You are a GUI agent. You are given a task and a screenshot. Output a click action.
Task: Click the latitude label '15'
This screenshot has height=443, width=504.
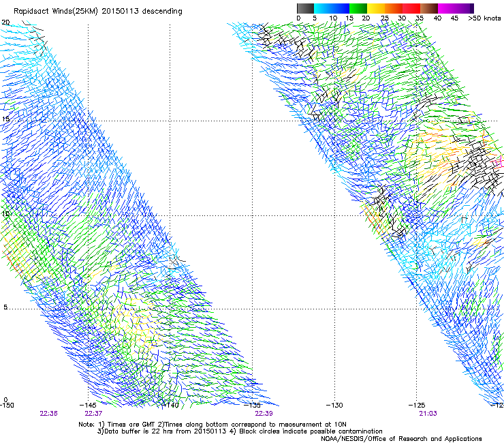(x=5, y=119)
